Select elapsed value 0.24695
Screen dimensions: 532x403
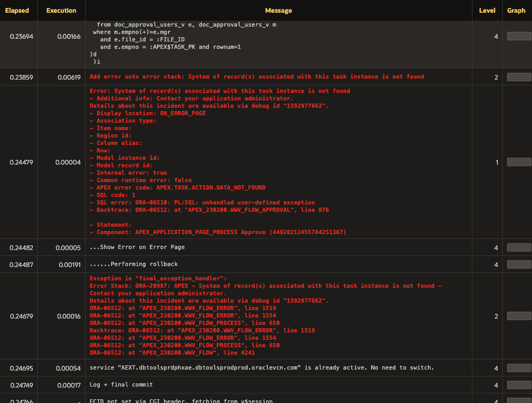21,368
